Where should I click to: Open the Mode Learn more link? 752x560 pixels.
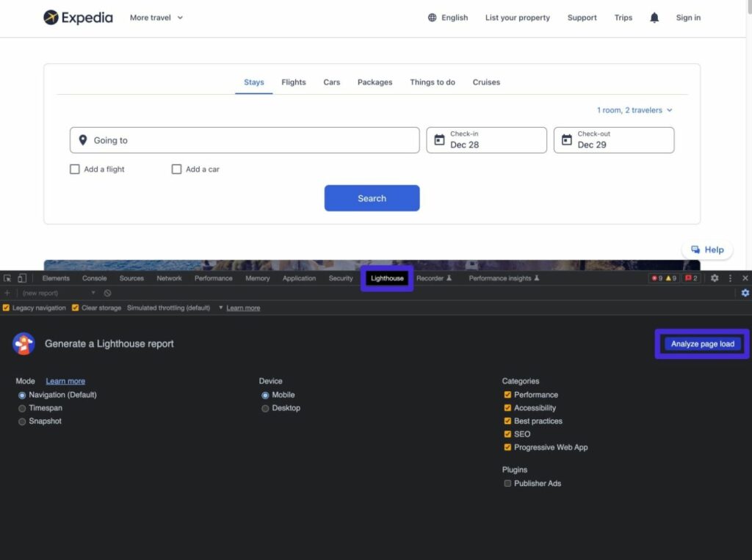(65, 381)
